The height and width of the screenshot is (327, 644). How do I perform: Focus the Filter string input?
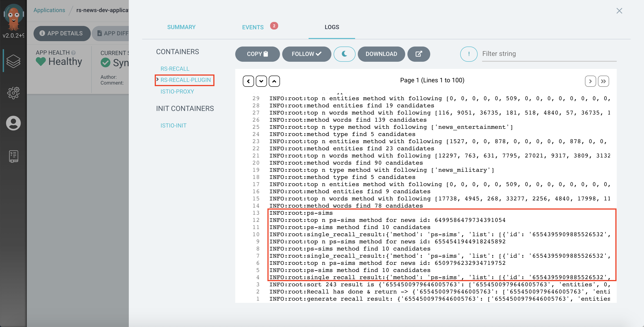pos(549,54)
